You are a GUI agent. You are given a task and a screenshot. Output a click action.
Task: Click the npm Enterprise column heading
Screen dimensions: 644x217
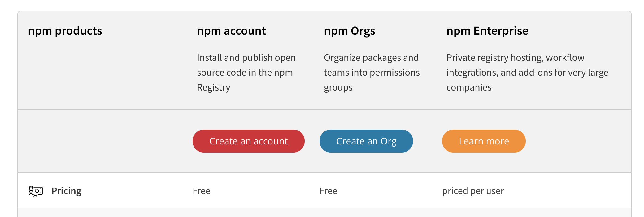pyautogui.click(x=487, y=31)
